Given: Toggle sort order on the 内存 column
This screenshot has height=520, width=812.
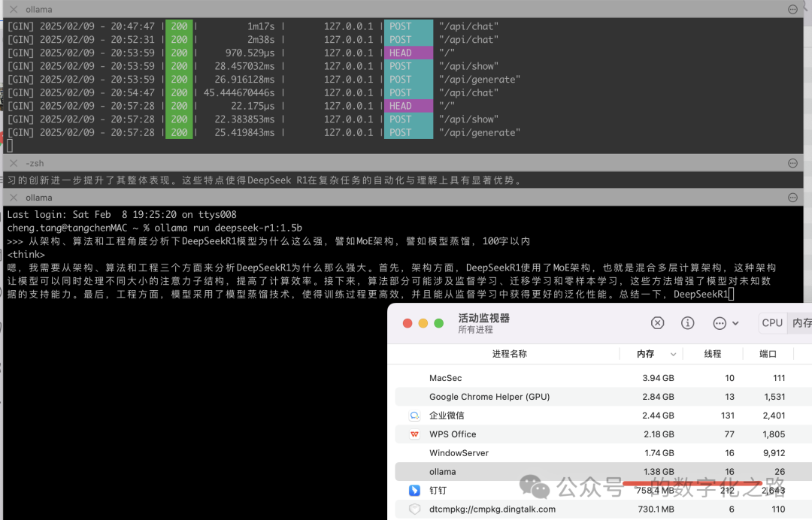Looking at the screenshot, I should click(651, 354).
